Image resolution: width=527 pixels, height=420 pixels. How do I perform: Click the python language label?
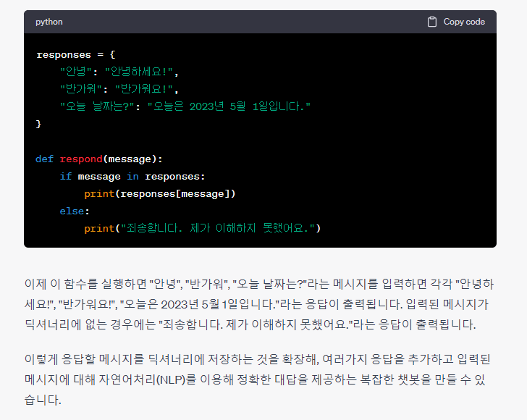(x=49, y=22)
